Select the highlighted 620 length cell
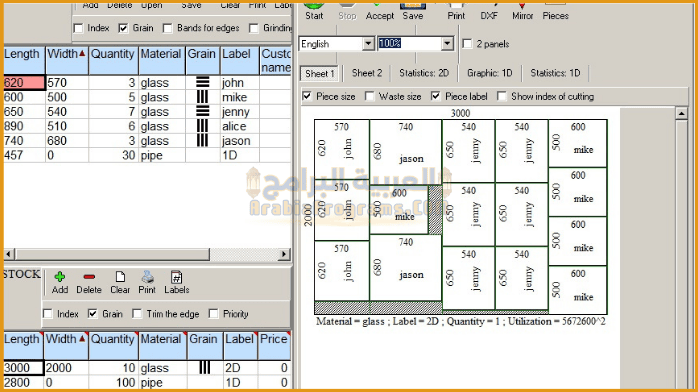This screenshot has height=392, width=698. coord(24,83)
